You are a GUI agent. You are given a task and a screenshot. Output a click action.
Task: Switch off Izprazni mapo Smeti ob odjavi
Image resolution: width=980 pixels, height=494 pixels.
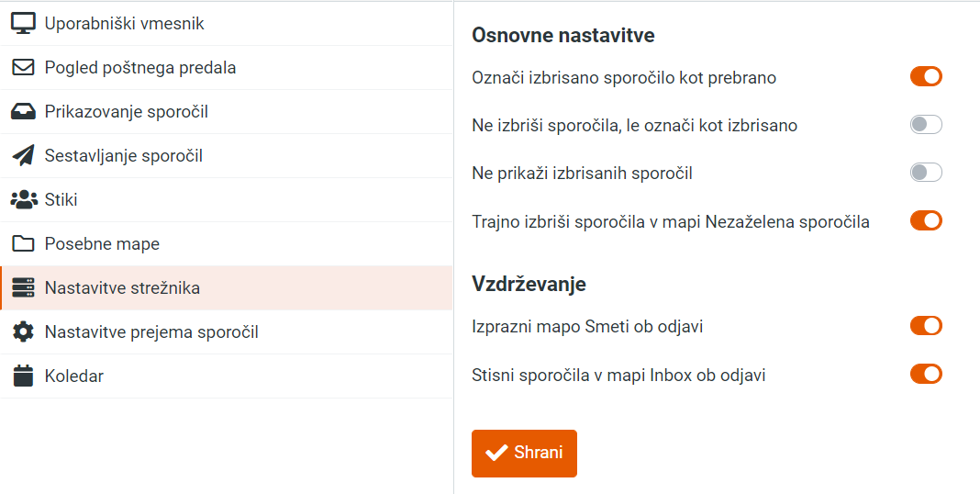(x=926, y=326)
